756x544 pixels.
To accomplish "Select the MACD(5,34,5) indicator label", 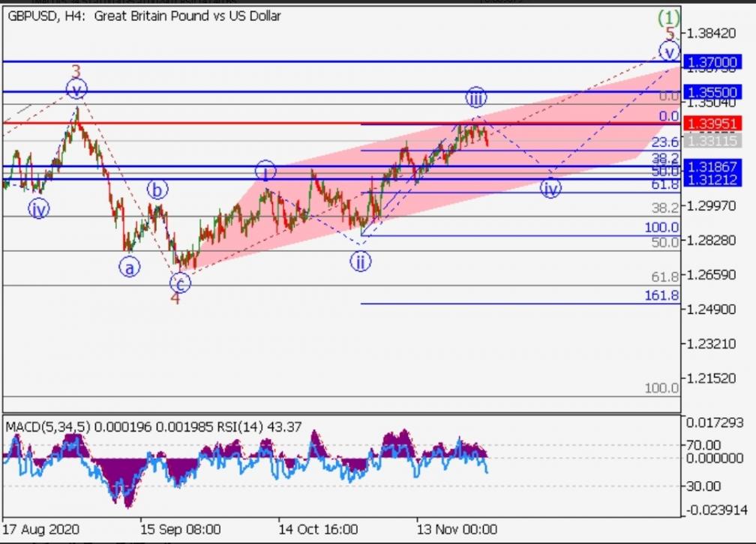I will click(48, 427).
